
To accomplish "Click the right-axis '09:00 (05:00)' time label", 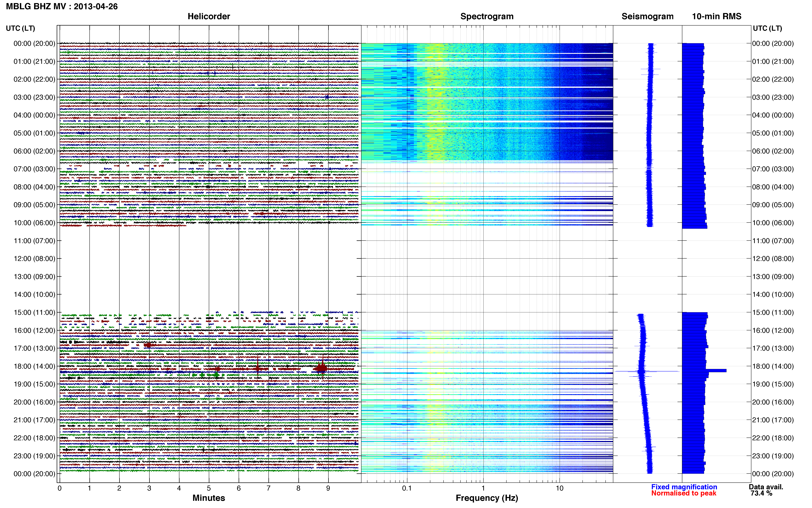I will click(773, 205).
